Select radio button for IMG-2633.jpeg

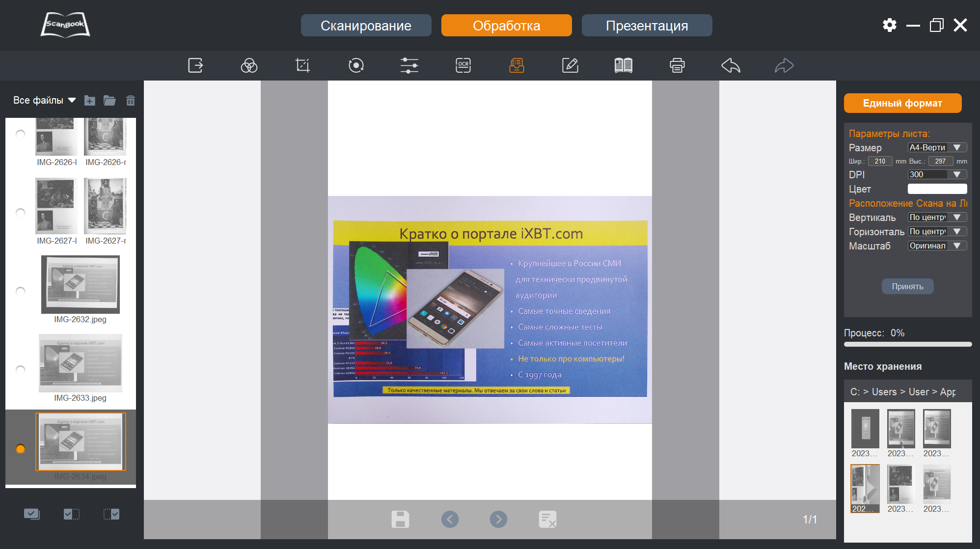click(21, 370)
